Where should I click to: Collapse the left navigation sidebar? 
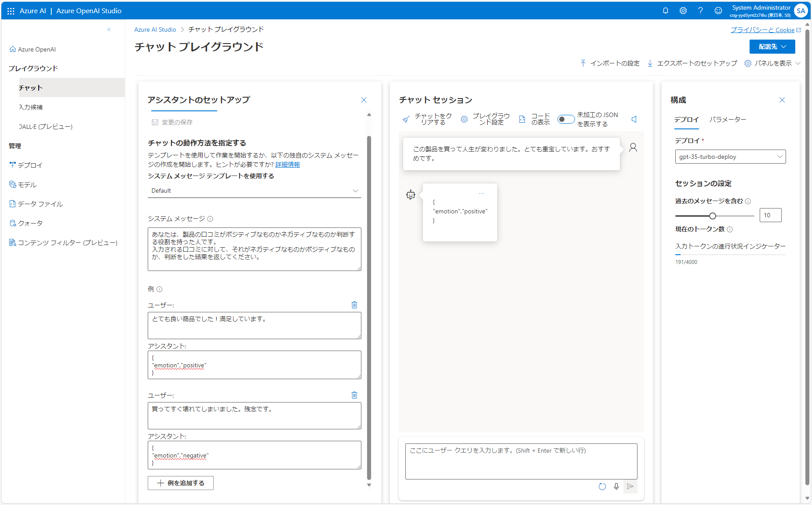tap(109, 29)
